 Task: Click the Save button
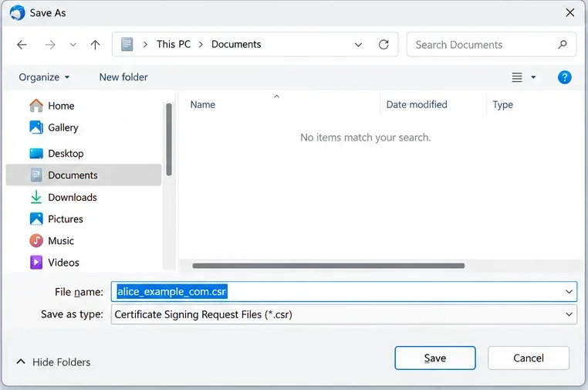pyautogui.click(x=435, y=358)
